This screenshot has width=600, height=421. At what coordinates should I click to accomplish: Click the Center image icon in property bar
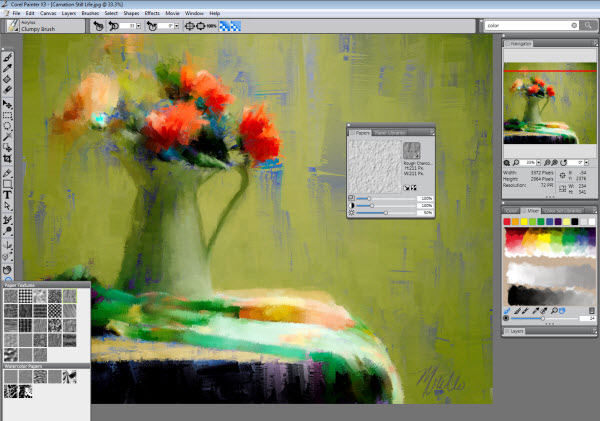click(189, 26)
